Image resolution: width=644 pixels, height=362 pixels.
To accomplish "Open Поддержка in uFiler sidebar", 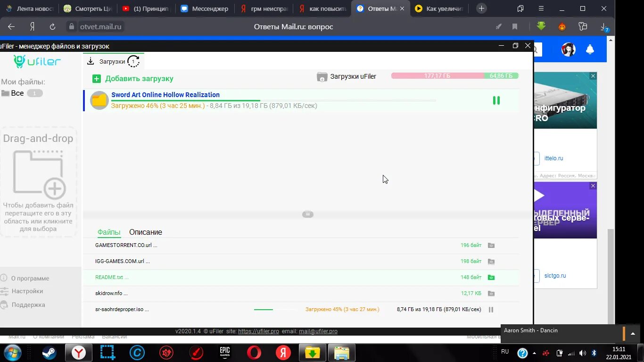I will pos(28,305).
